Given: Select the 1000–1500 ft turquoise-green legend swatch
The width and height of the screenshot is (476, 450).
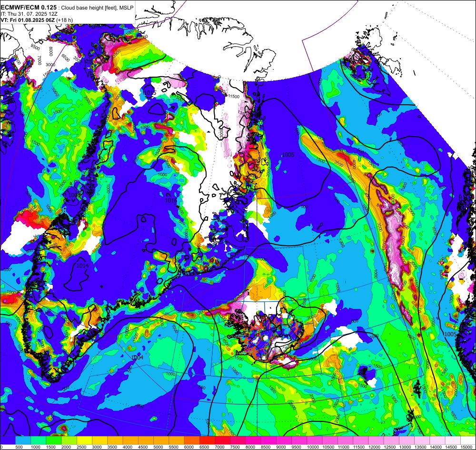Looking at the screenshot, I should (38, 440).
